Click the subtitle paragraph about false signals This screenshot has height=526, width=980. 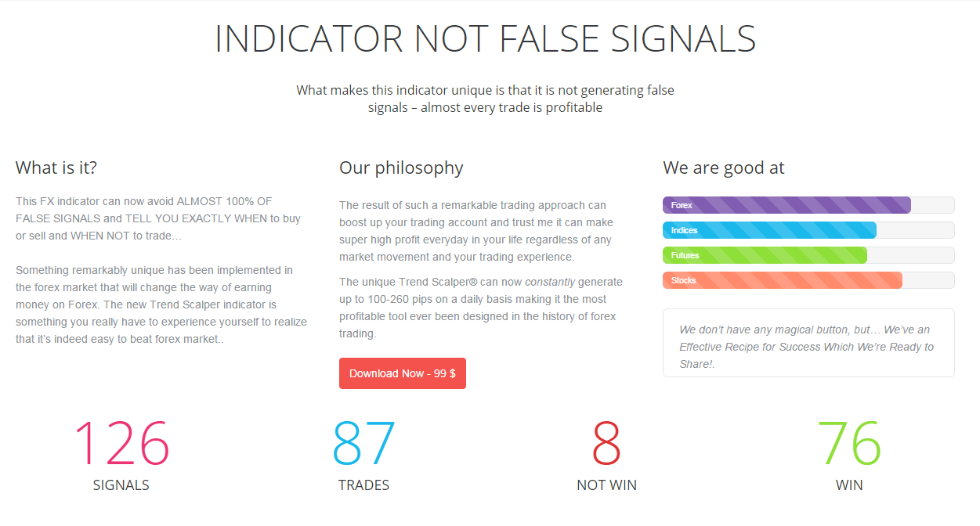(x=486, y=99)
